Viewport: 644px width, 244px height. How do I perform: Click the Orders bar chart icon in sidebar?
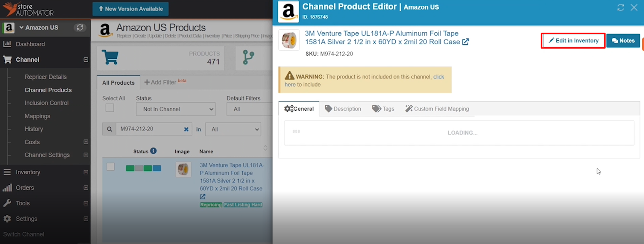point(7,188)
